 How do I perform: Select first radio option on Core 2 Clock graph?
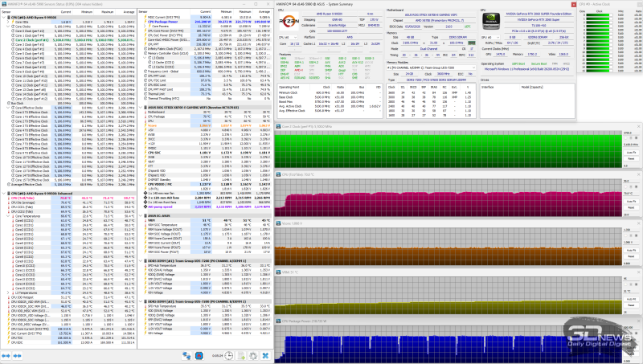pos(625,137)
